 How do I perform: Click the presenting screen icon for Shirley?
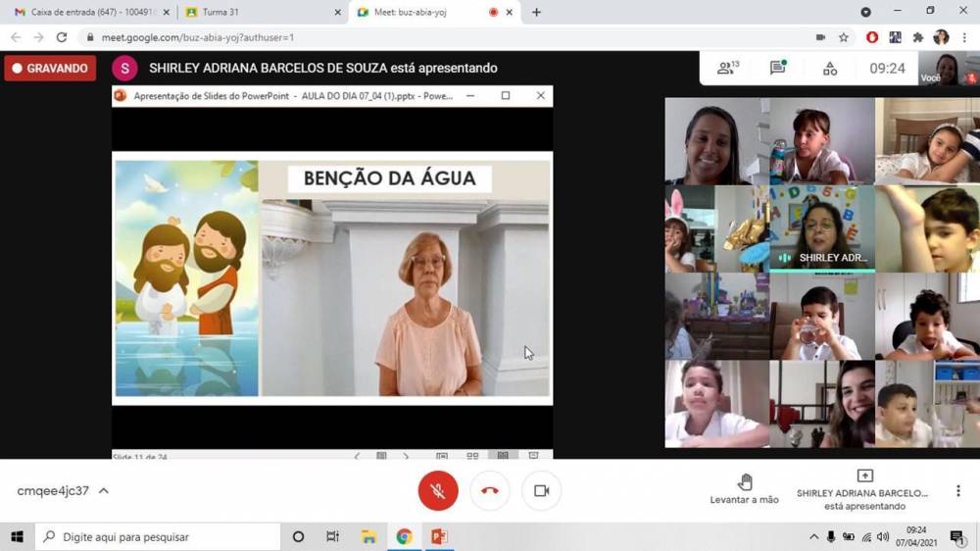click(864, 476)
